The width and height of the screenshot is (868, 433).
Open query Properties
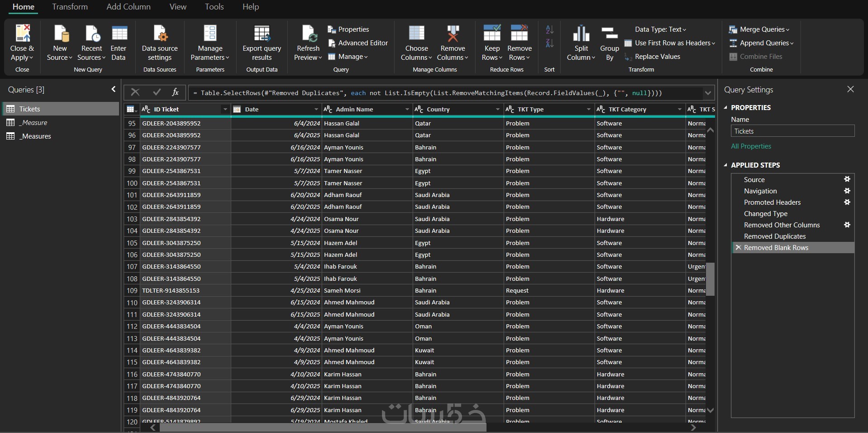tap(348, 29)
